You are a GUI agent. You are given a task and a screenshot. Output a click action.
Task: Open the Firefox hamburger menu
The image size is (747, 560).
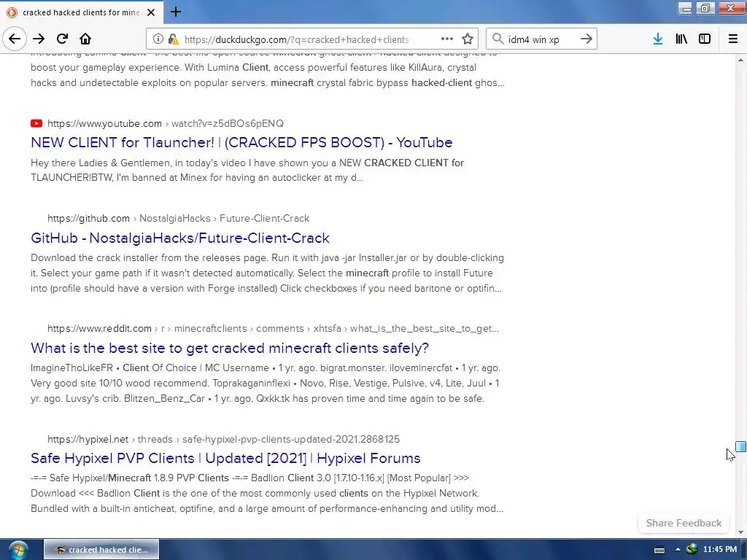point(733,39)
